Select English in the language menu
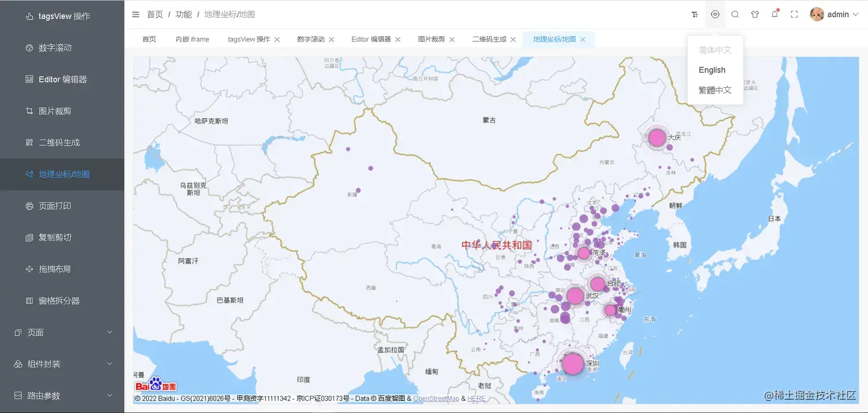 tap(712, 69)
